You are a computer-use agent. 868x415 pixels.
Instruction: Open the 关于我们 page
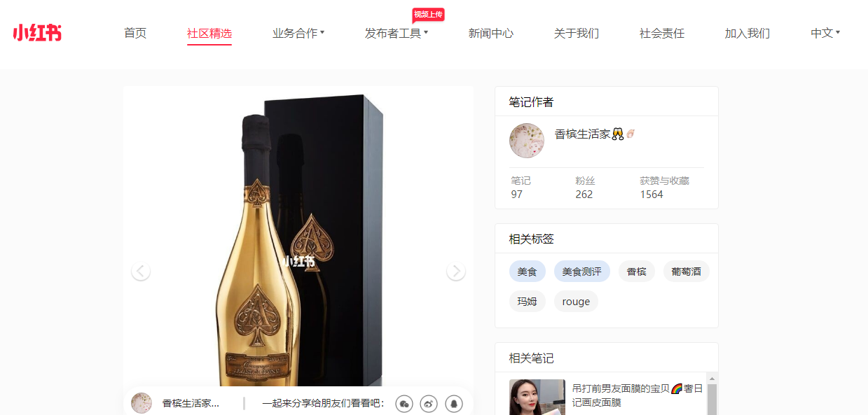click(x=577, y=33)
